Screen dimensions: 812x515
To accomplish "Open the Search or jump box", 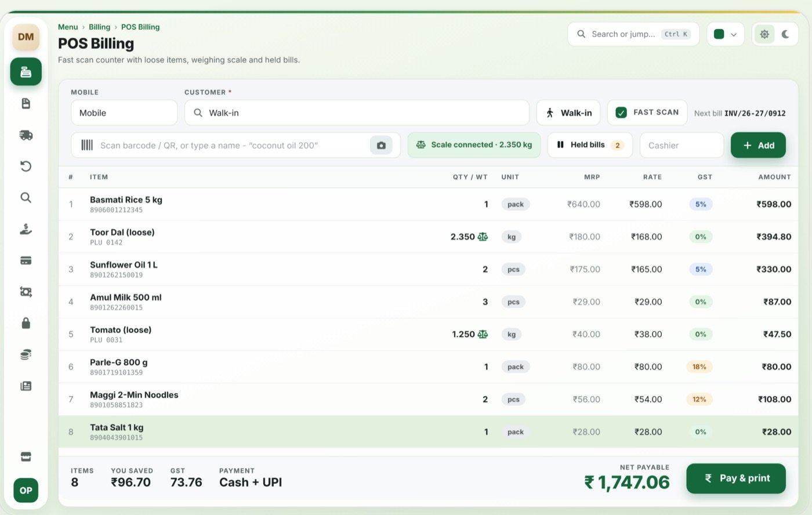I will coord(633,34).
